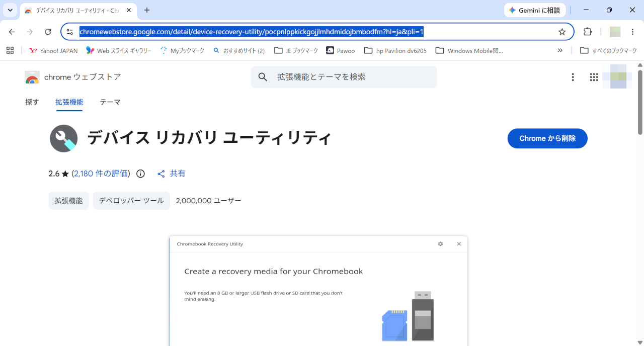Click the 2.6 star rating text
The height and width of the screenshot is (346, 644).
tap(58, 174)
